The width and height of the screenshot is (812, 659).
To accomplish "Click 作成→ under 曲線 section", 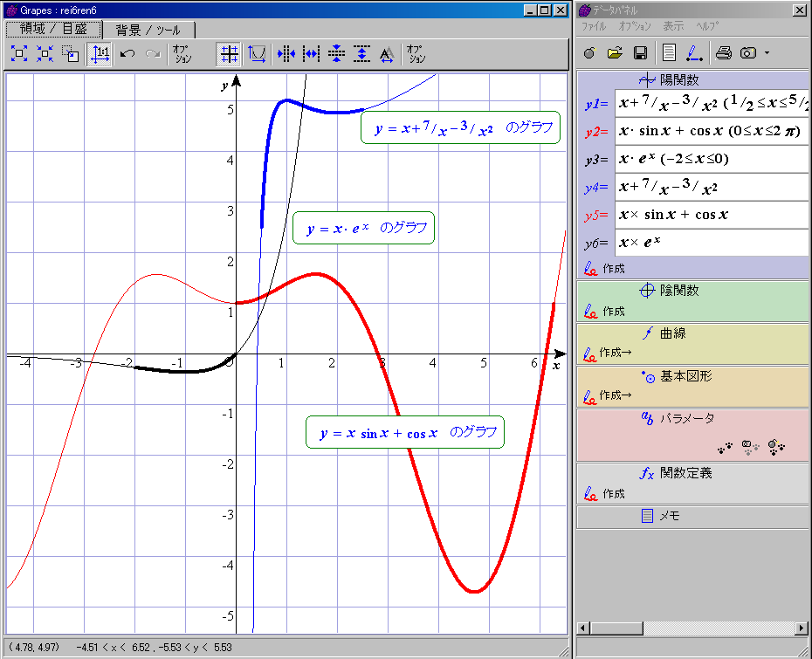I will click(x=608, y=353).
